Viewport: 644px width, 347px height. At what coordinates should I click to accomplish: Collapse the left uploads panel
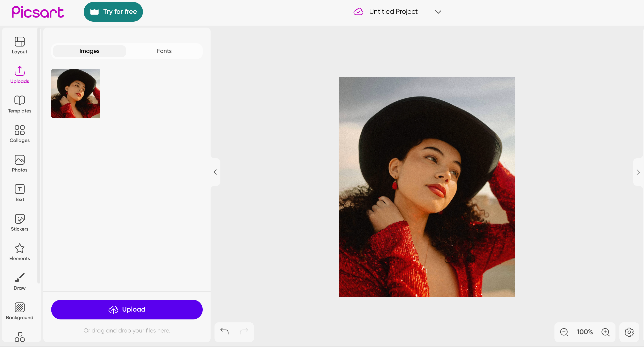[x=215, y=172]
